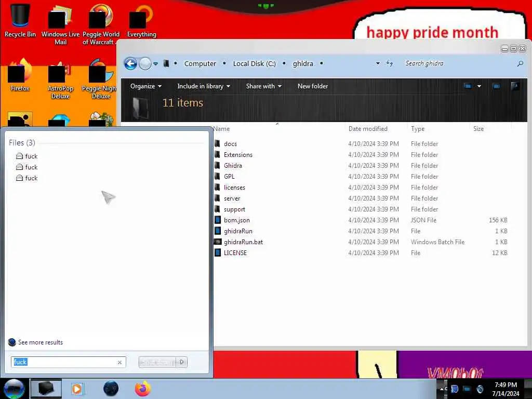Open the Peggle Nights Deluxe desktop icon
This screenshot has height=399, width=532.
[x=99, y=79]
